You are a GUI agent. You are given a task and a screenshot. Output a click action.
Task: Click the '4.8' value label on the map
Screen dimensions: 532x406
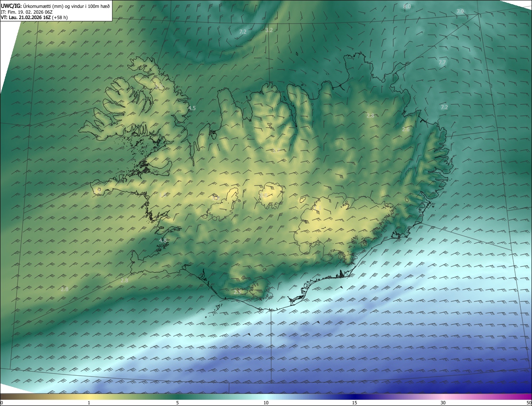click(x=163, y=240)
